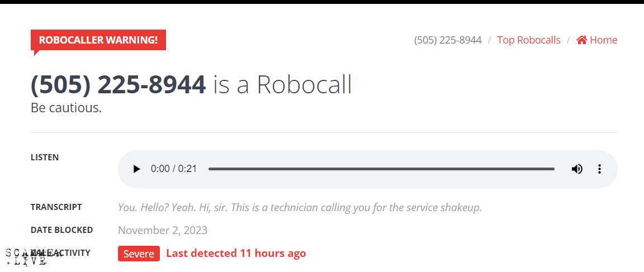This screenshot has width=644, height=272.
Task: Click the SCAMMER.LIVE watermark logo
Action: pyautogui.click(x=27, y=257)
